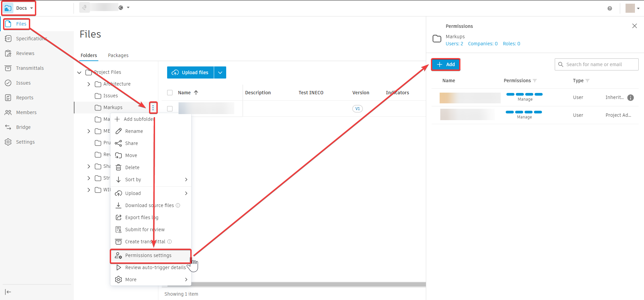The image size is (644, 300).
Task: Click the Upload files button
Action: [x=190, y=72]
